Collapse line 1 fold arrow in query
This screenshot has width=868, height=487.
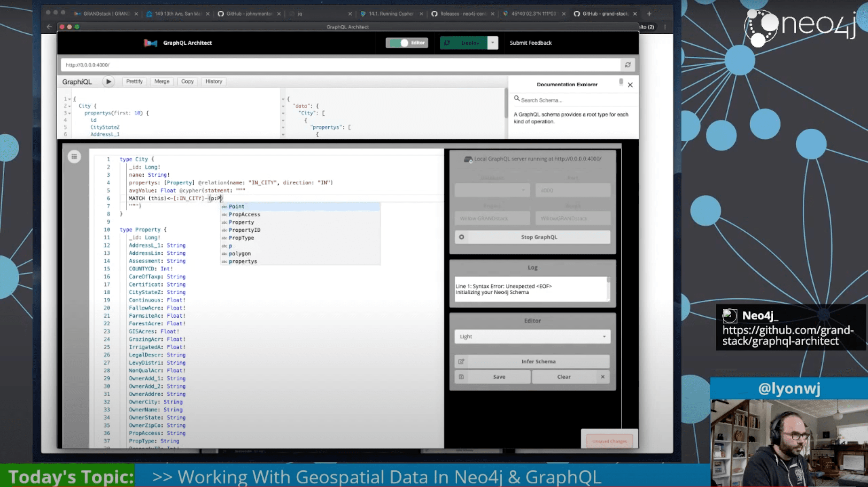(70, 99)
